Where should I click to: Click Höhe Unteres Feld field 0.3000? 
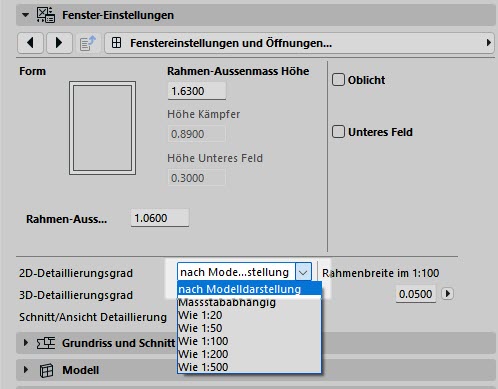point(196,178)
